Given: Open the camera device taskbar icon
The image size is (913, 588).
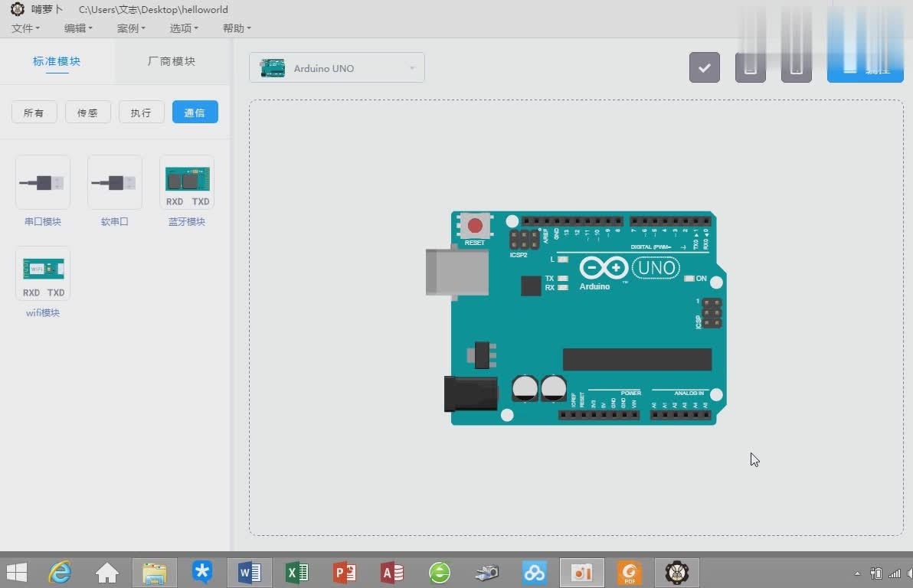Looking at the screenshot, I should point(487,573).
